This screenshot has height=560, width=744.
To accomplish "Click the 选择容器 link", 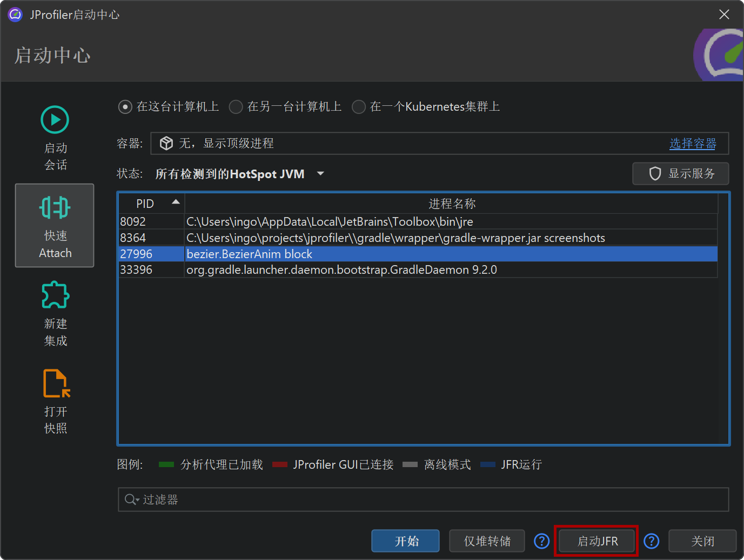I will click(x=693, y=144).
